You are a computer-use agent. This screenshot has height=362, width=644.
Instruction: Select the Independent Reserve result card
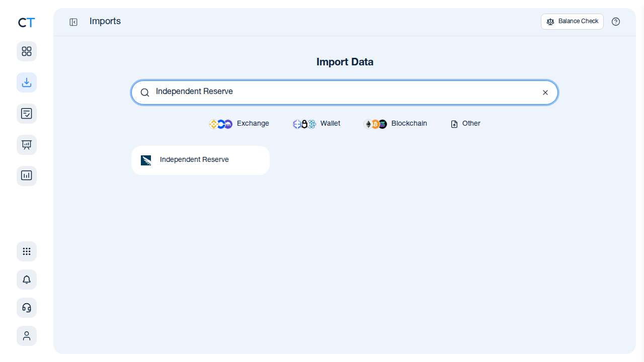(200, 160)
